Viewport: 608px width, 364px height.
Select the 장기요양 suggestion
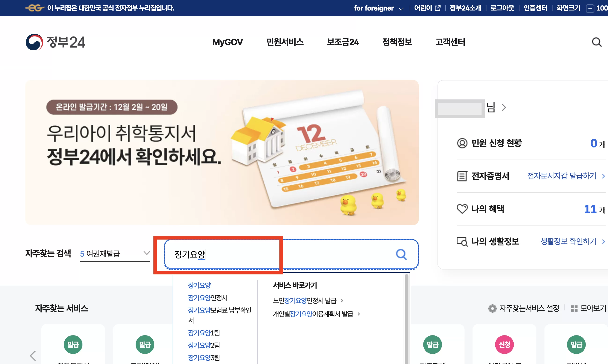coord(199,285)
